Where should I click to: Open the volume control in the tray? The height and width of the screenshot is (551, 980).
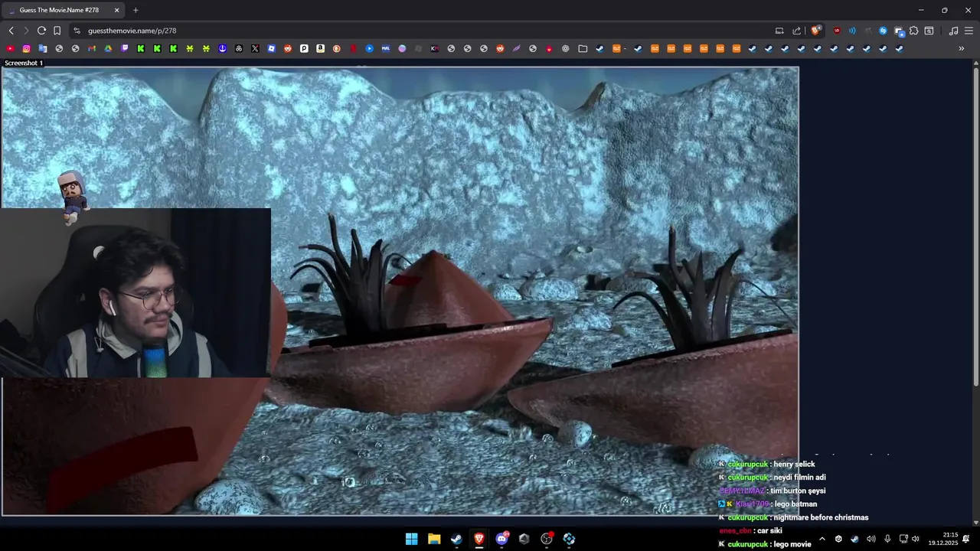coord(915,539)
